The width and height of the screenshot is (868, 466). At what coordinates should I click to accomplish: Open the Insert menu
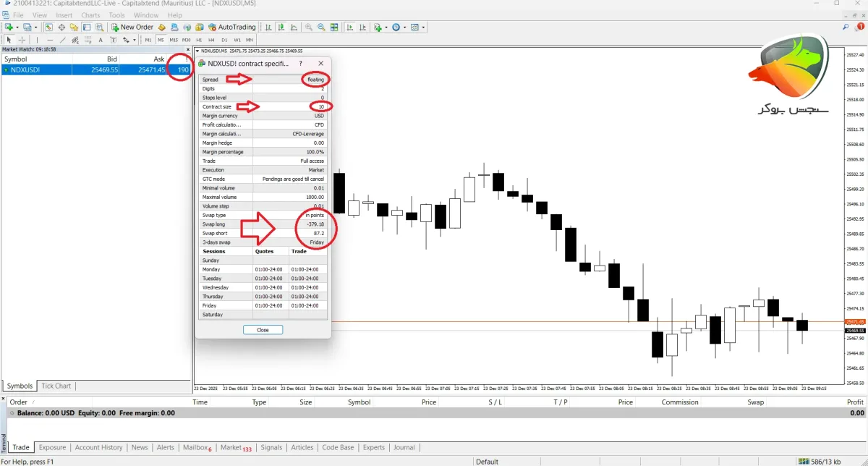pyautogui.click(x=64, y=15)
